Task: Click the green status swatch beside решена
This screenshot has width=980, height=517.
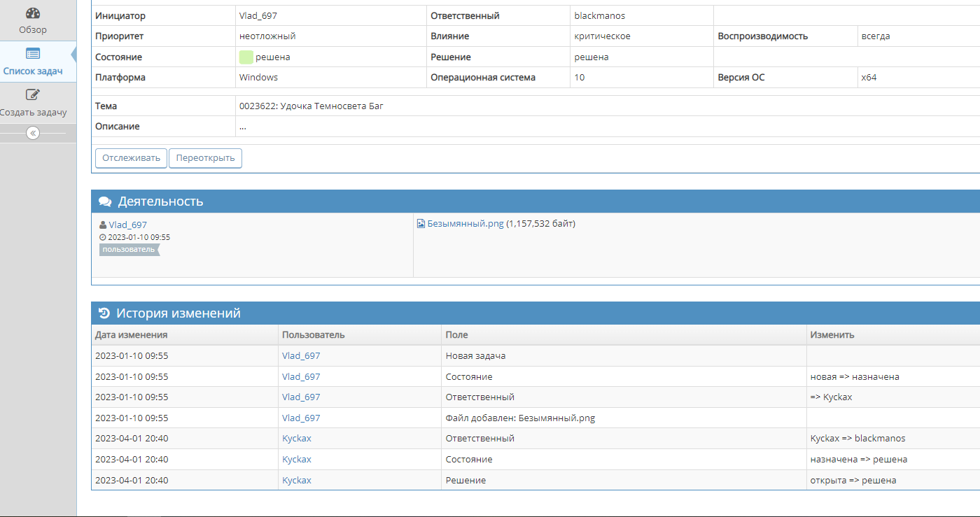Action: [x=246, y=57]
